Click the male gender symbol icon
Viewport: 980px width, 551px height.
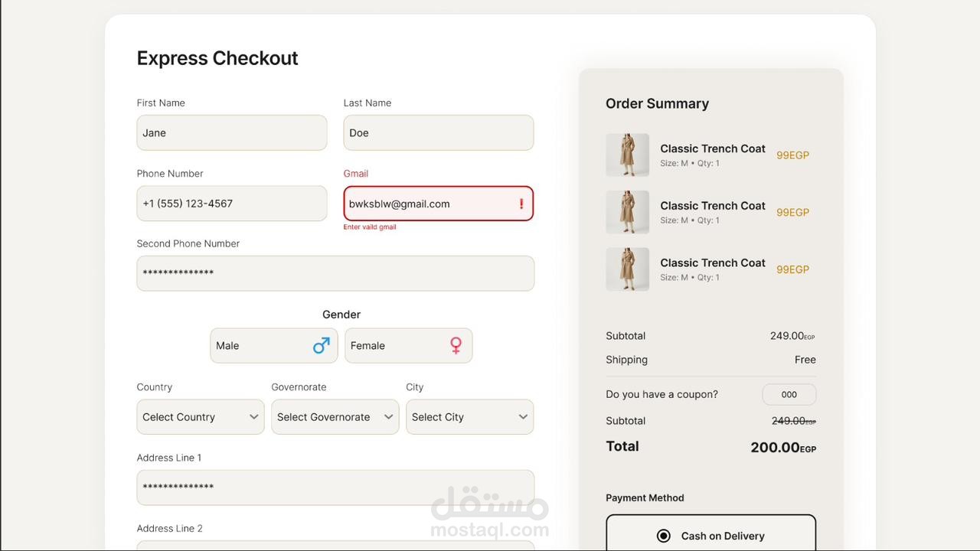click(x=322, y=345)
